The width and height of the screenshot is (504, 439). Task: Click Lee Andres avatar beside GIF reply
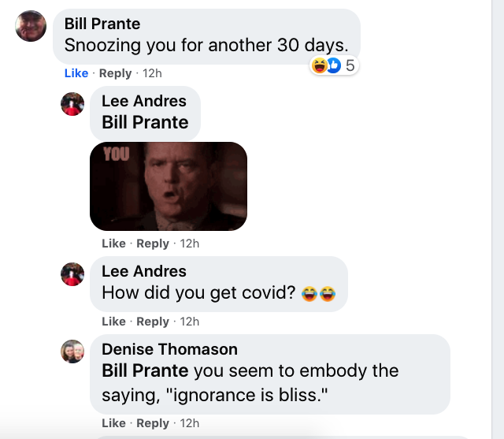72,104
